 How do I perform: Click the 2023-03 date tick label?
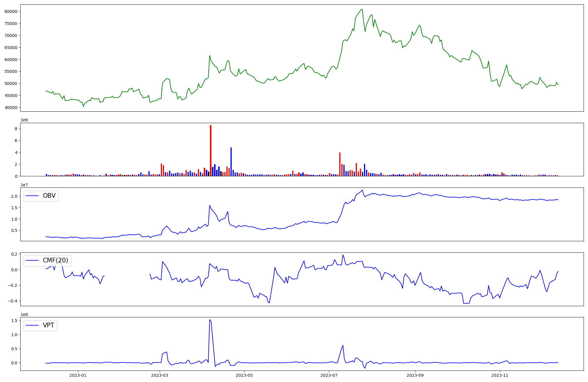pos(160,375)
